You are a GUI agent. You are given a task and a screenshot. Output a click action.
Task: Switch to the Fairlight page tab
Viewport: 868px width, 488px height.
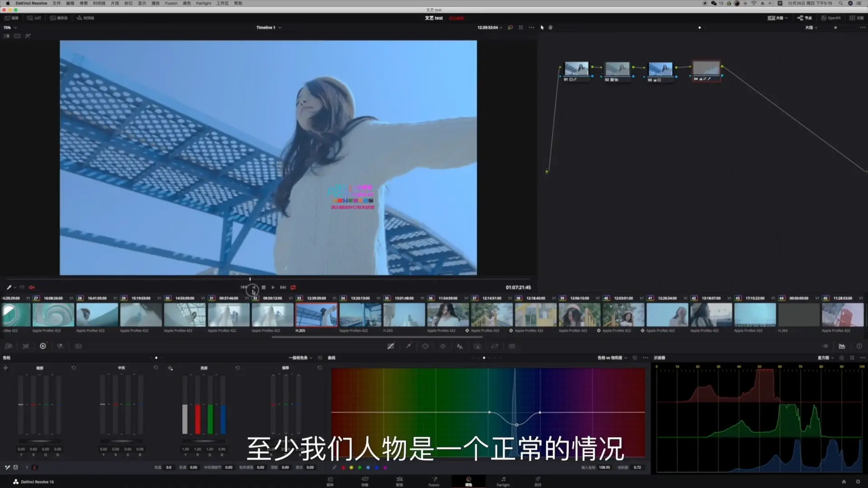[x=503, y=481]
